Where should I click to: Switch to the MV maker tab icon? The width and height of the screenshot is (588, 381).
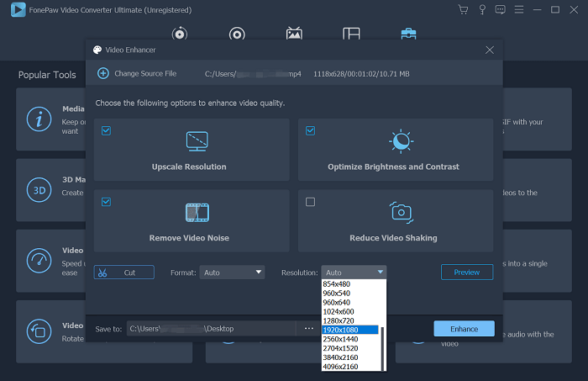pos(294,34)
